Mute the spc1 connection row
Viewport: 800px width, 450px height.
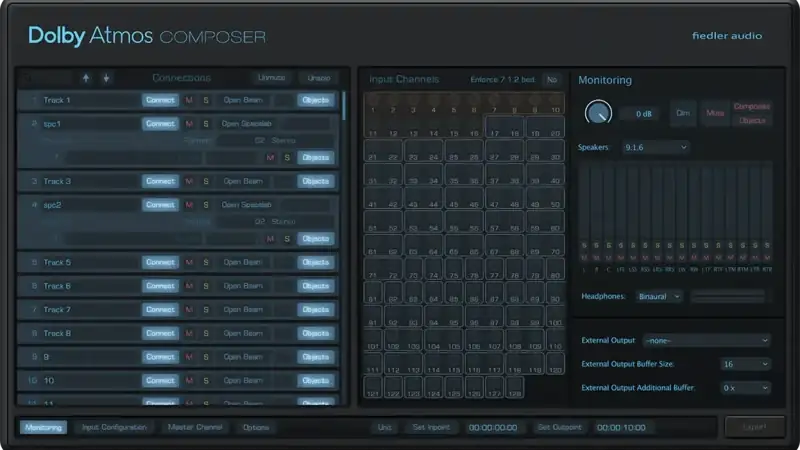coord(189,123)
